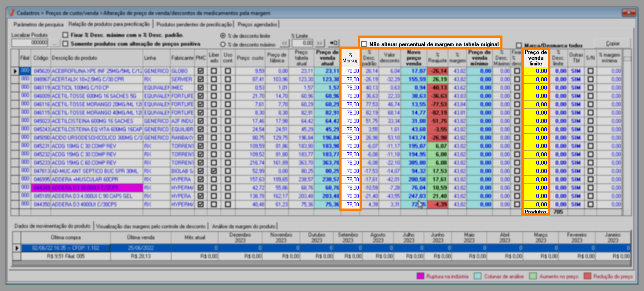This screenshot has width=644, height=291.
Task: Click Preço de venda limite cell for ACERTALIX
Action: tap(535, 79)
